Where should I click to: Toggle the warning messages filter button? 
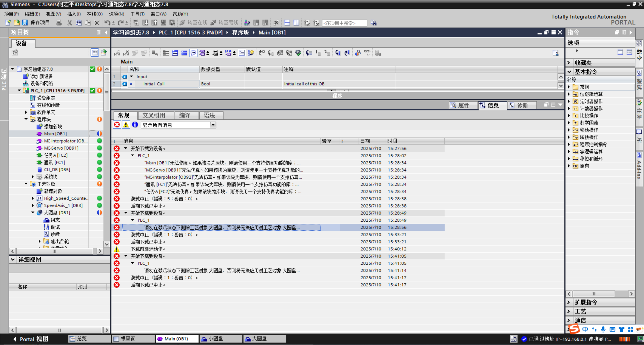126,125
